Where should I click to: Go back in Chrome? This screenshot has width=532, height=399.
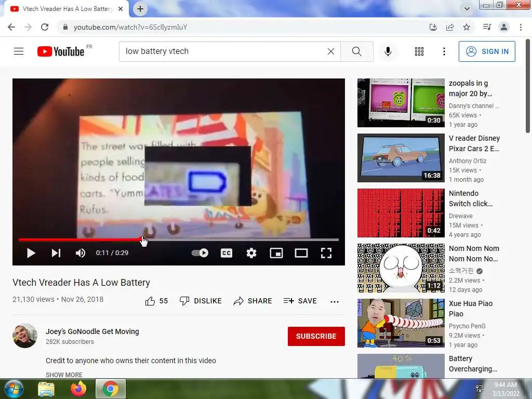pyautogui.click(x=11, y=27)
